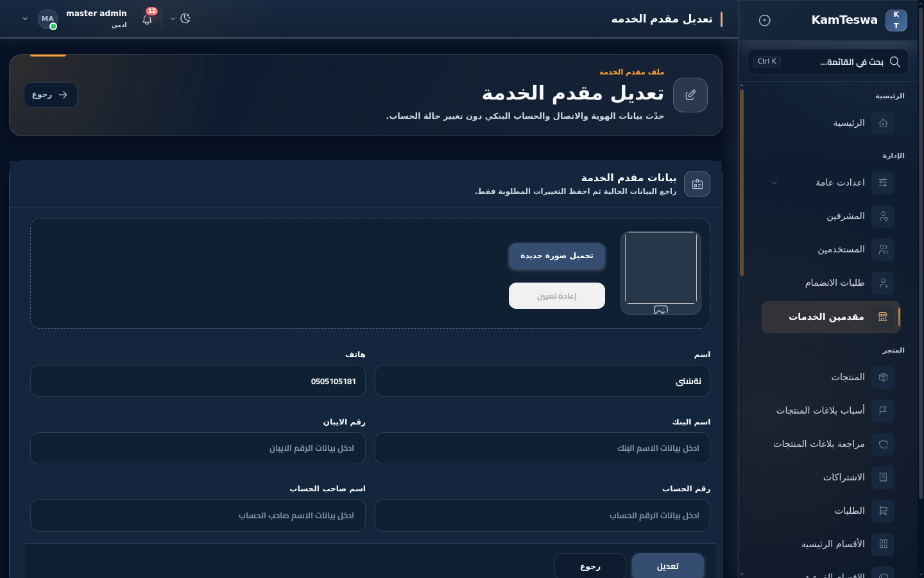Click the provider image preview thumbnail

click(x=661, y=268)
